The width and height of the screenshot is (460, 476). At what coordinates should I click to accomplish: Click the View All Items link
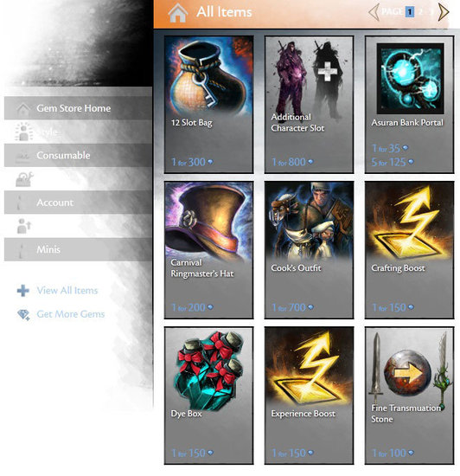point(67,291)
